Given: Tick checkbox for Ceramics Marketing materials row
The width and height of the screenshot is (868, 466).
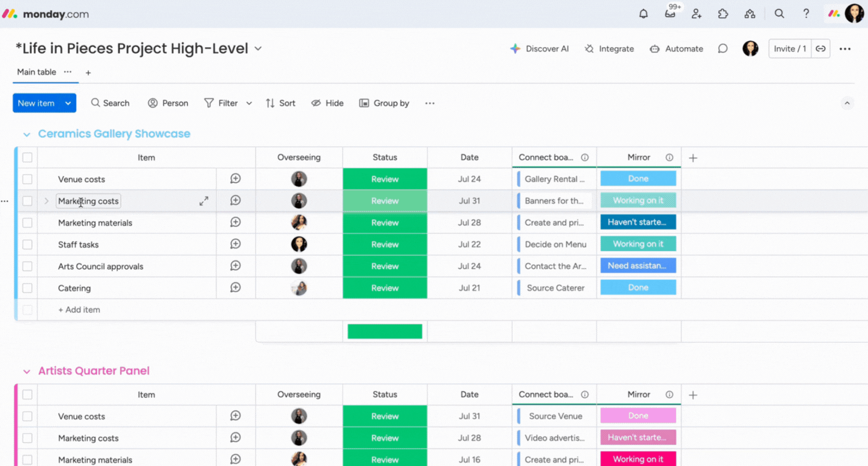Looking at the screenshot, I should point(28,223).
